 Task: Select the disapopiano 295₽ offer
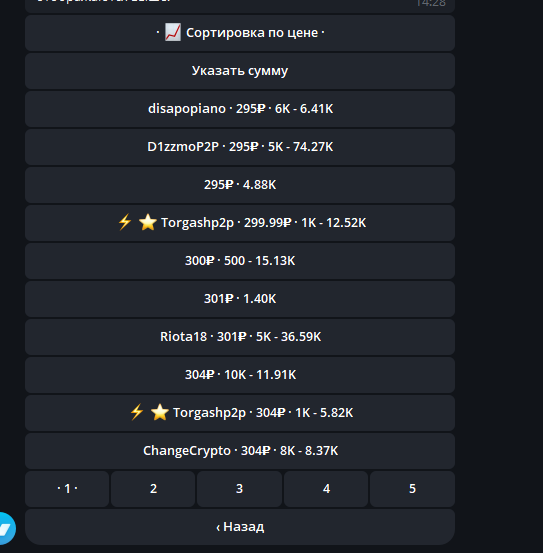pyautogui.click(x=240, y=109)
